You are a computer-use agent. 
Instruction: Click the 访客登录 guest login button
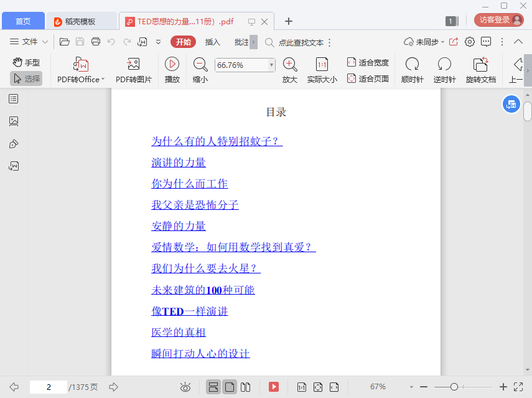[x=499, y=20]
